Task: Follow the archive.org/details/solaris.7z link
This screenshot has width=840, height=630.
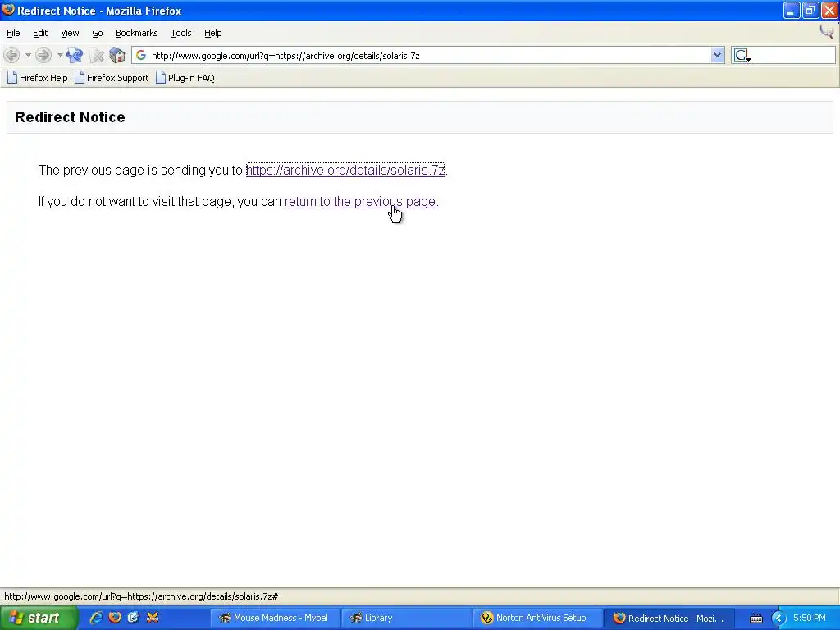Action: 345,170
